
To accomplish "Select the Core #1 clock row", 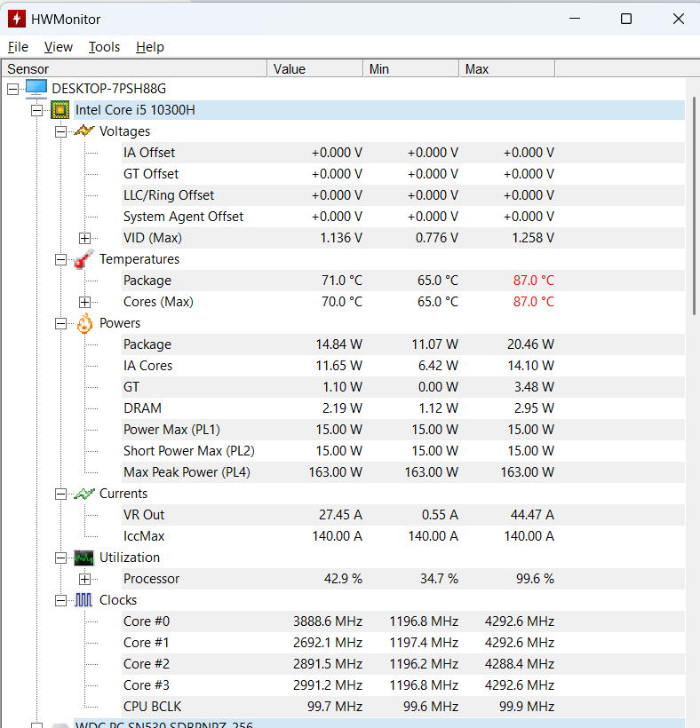I will (403, 643).
